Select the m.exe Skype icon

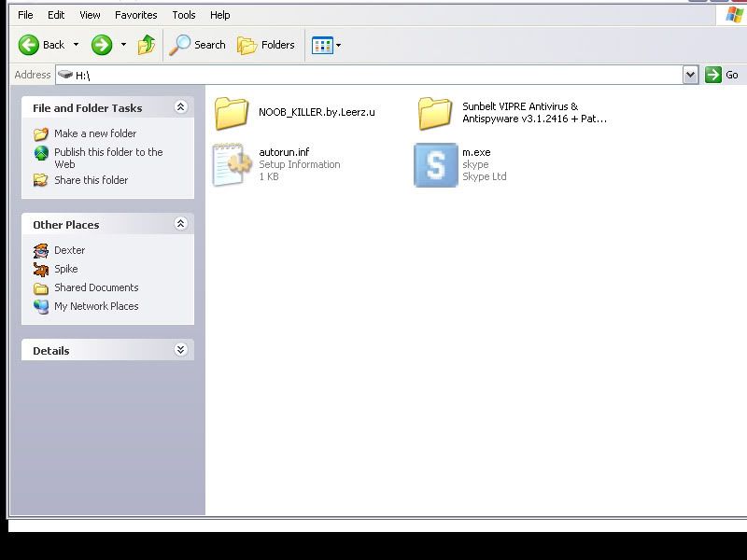tap(435, 165)
